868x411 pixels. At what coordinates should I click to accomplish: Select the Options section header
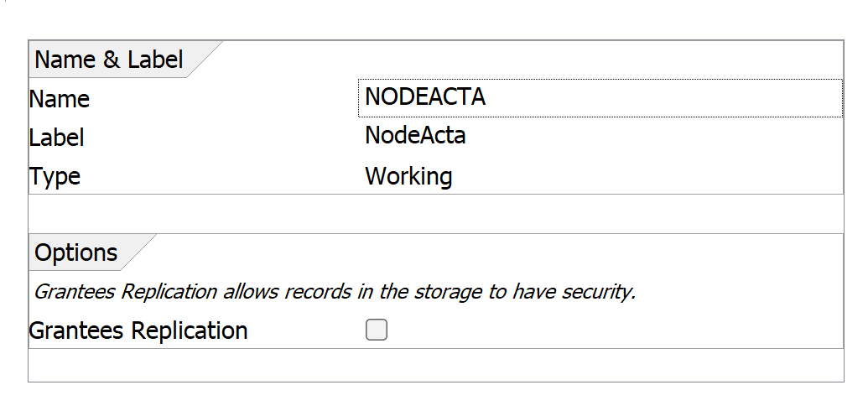76,252
